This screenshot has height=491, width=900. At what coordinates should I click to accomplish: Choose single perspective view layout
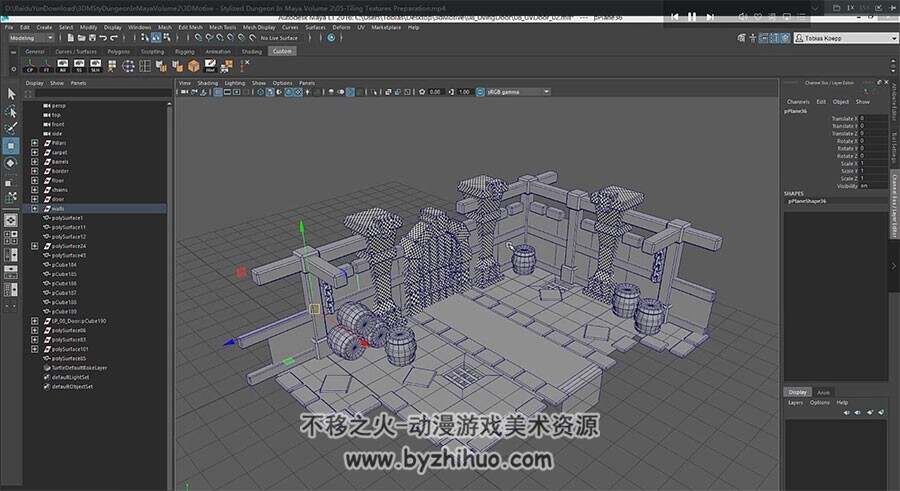(11, 221)
